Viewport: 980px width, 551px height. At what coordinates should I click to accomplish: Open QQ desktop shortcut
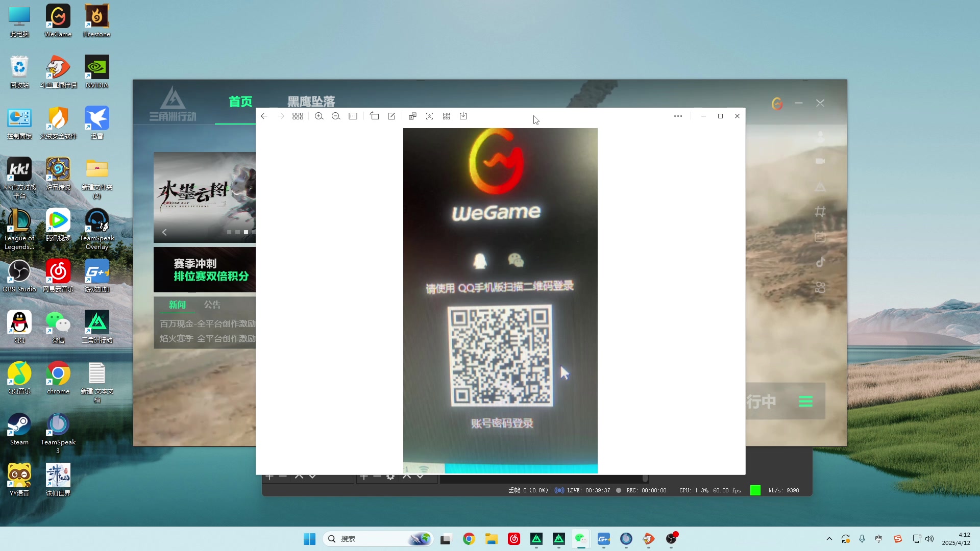point(19,327)
